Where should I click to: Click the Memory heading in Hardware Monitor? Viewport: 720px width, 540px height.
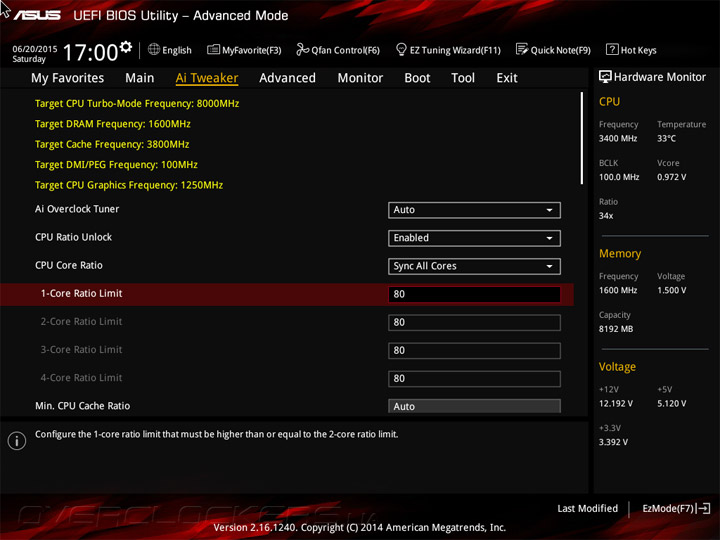[x=620, y=253]
